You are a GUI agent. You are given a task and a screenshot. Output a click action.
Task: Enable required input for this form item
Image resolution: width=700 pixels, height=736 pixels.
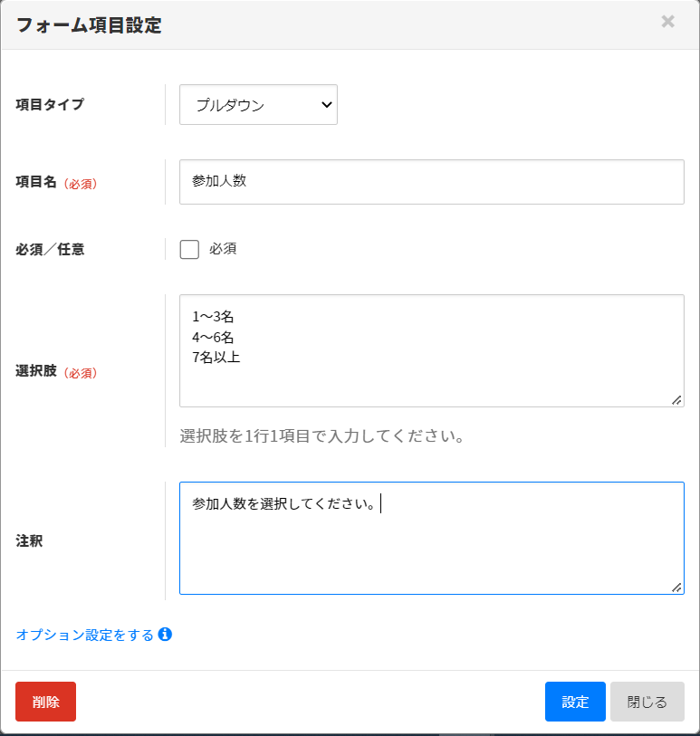(189, 249)
